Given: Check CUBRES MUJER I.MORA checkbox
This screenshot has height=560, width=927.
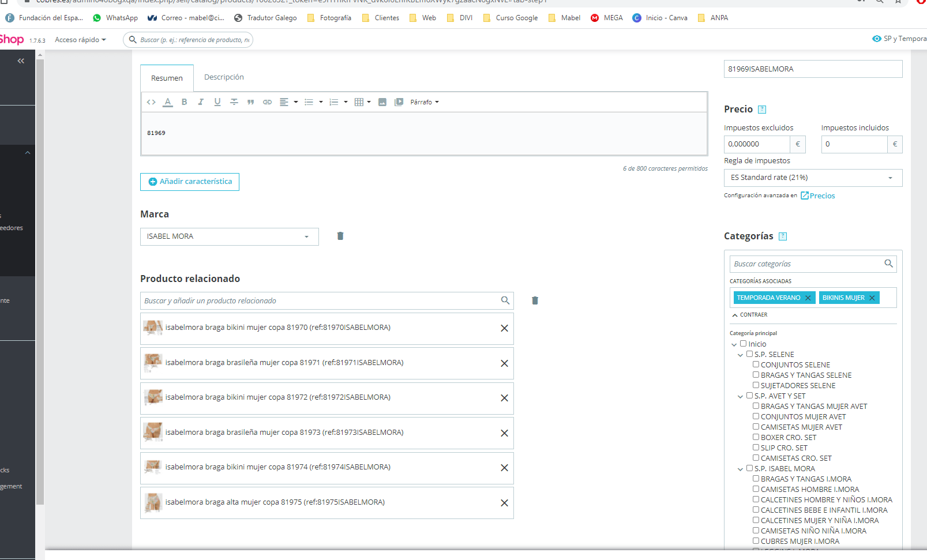Looking at the screenshot, I should [x=756, y=541].
